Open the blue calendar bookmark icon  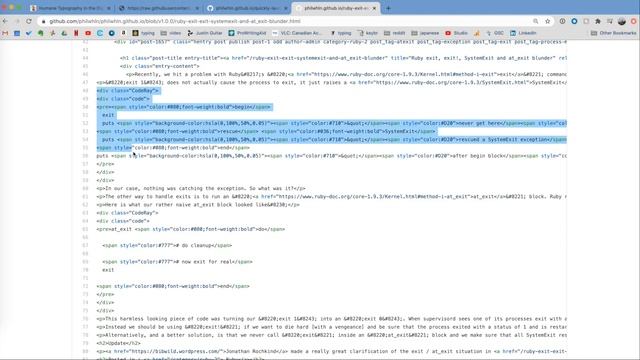(17, 33)
